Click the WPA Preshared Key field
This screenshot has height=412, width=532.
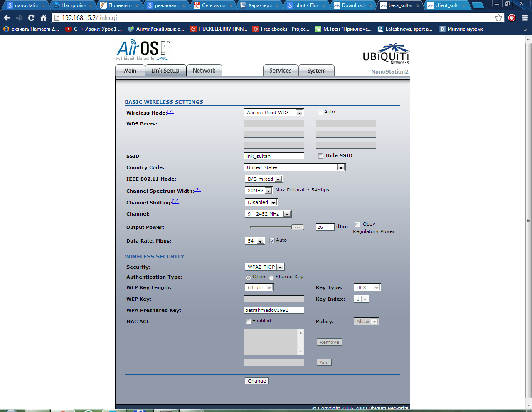tap(274, 310)
